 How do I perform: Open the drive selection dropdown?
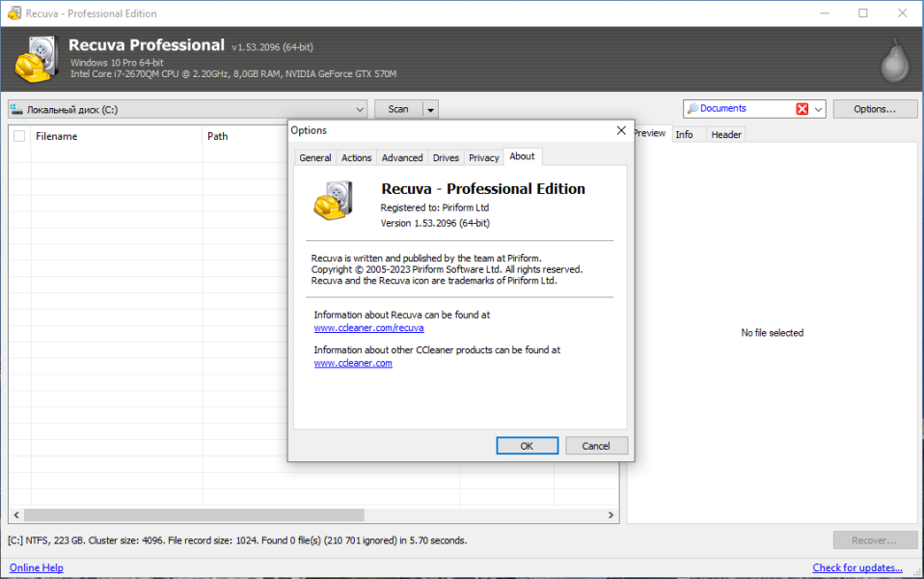coord(360,110)
